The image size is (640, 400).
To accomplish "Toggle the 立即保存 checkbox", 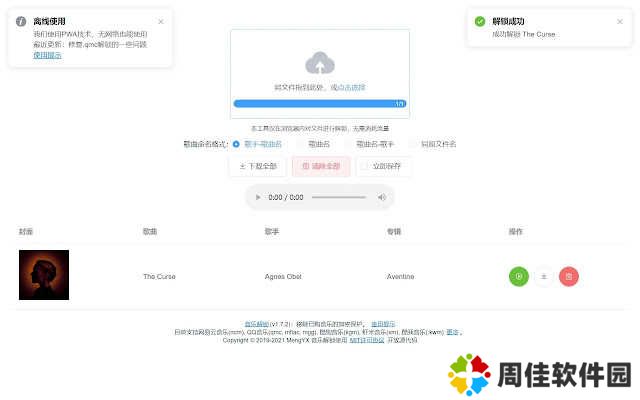I will tap(364, 166).
